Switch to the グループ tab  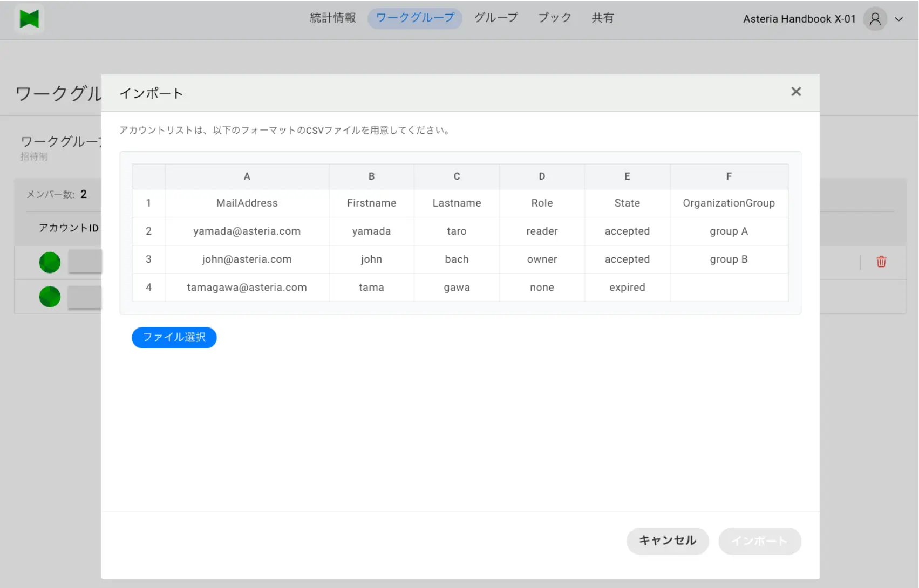coord(496,18)
